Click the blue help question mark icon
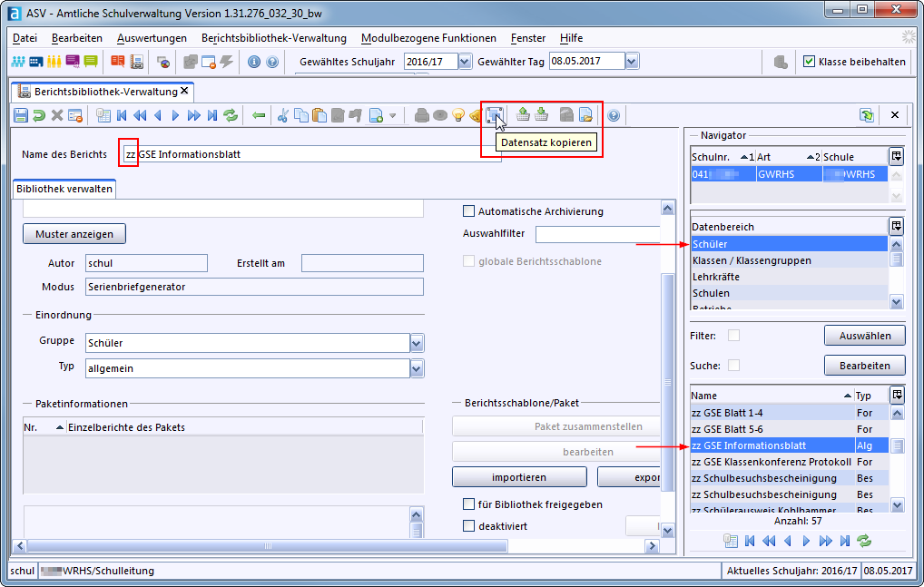 tap(614, 115)
